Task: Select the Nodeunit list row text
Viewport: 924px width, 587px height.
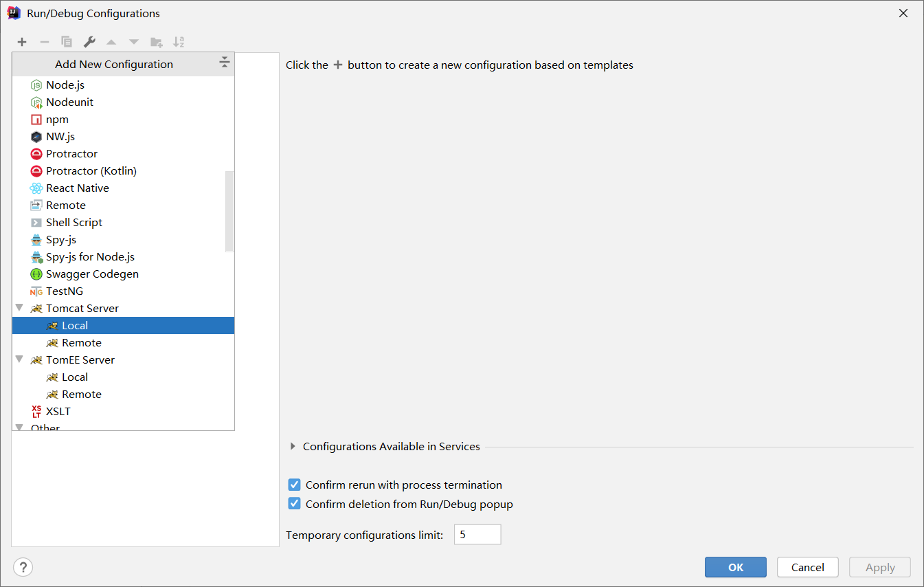Action: (69, 102)
